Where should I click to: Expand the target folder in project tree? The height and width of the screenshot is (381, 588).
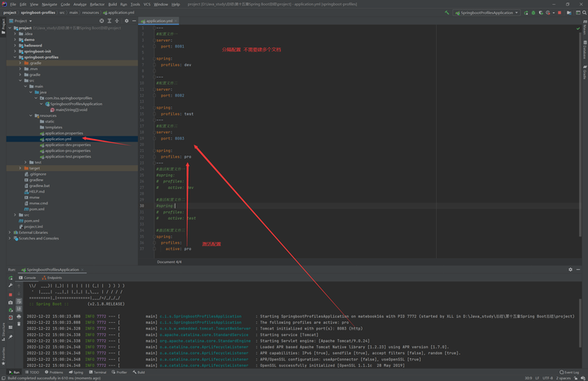point(20,168)
